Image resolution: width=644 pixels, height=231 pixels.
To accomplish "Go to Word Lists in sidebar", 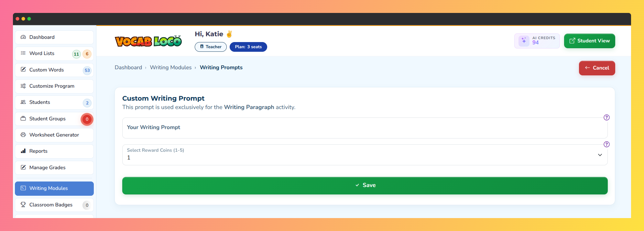I will pos(54,54).
